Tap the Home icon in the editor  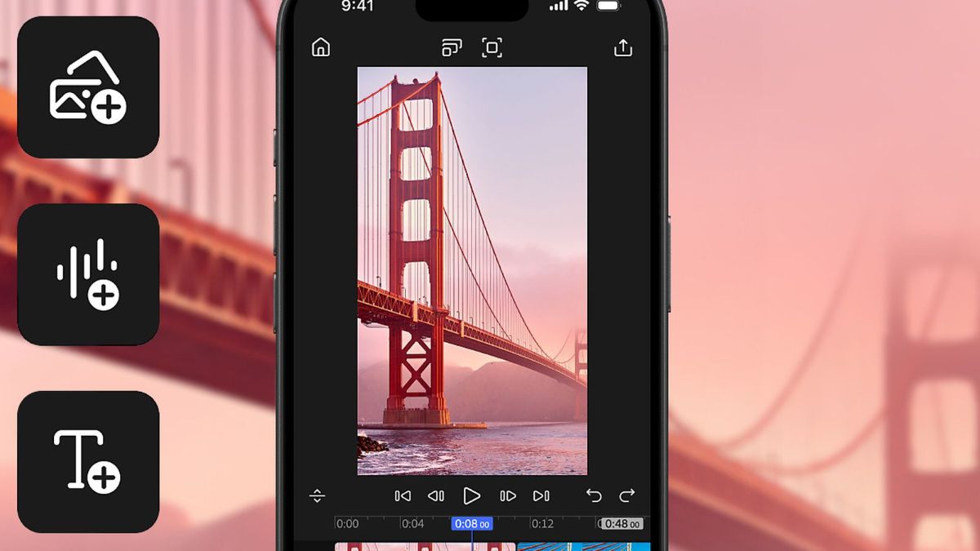[x=321, y=48]
